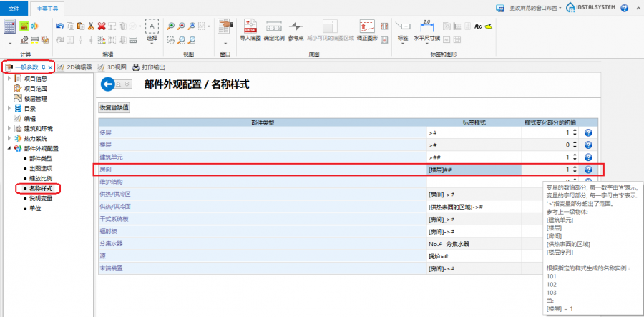Select the 参考点 reference point tool
644x317 pixels.
[x=296, y=29]
